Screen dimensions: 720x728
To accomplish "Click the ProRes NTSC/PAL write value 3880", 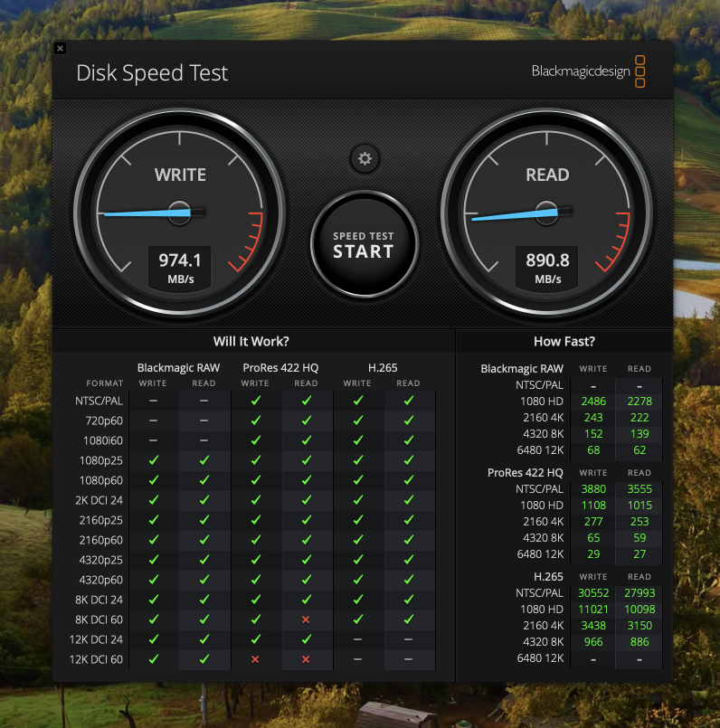I will [593, 489].
